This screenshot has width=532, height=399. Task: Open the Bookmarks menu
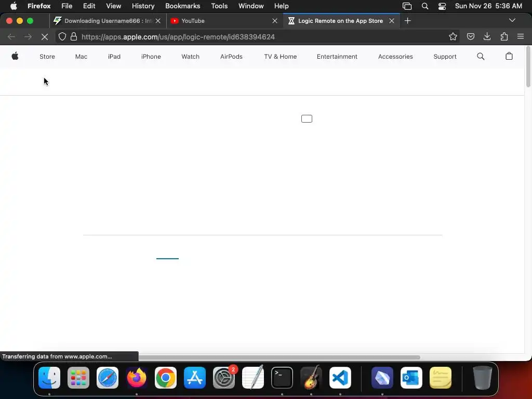(x=182, y=6)
